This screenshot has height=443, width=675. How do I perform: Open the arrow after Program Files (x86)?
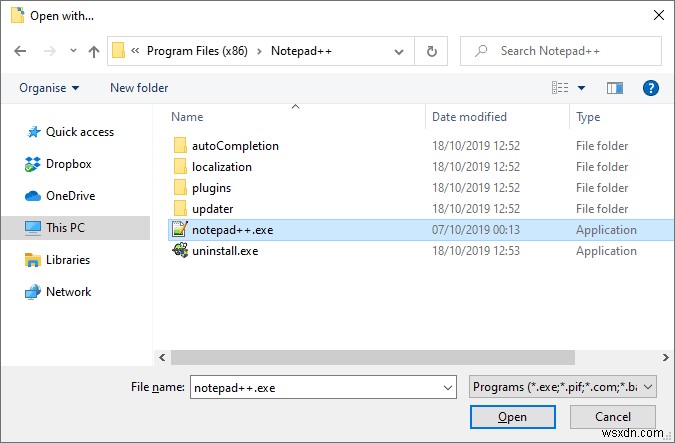tap(259, 51)
